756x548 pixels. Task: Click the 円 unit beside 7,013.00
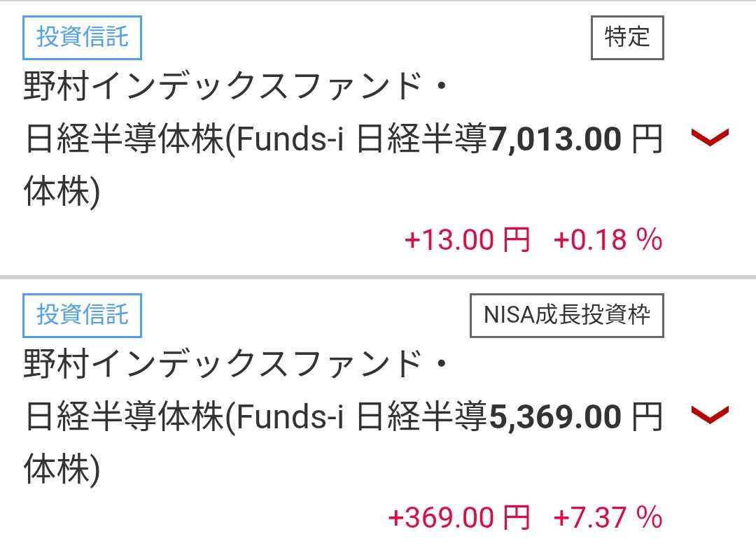[646, 141]
